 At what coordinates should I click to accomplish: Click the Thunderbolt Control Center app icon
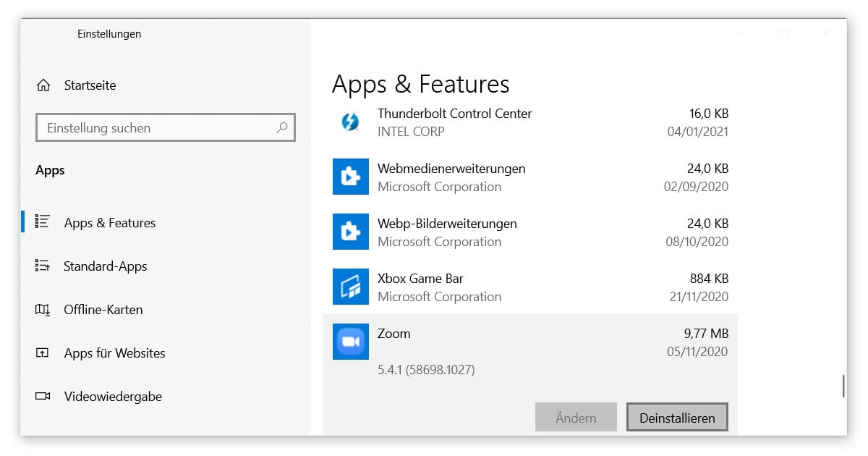click(350, 122)
